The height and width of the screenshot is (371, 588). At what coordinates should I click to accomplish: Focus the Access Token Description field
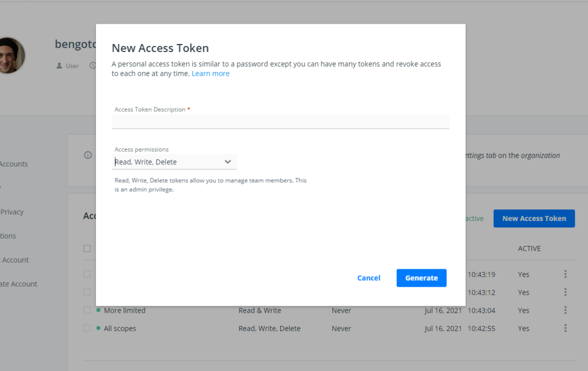[280, 121]
